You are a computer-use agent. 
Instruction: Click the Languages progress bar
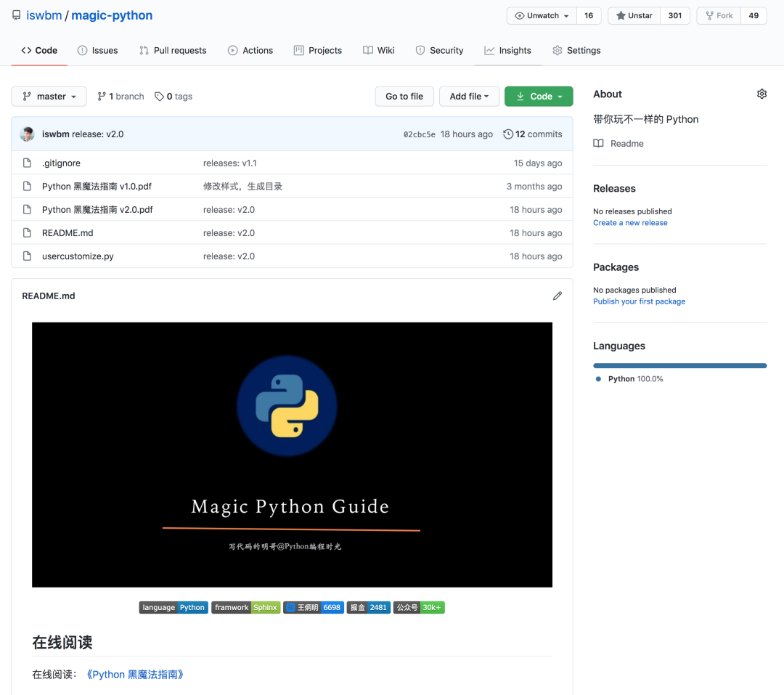(680, 366)
